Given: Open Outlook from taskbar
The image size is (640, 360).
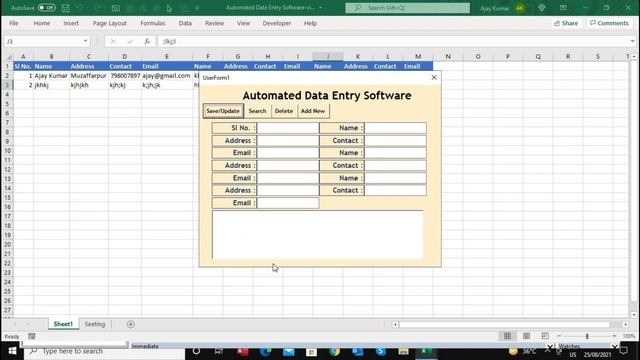Looking at the screenshot, I should pyautogui.click(x=358, y=351).
